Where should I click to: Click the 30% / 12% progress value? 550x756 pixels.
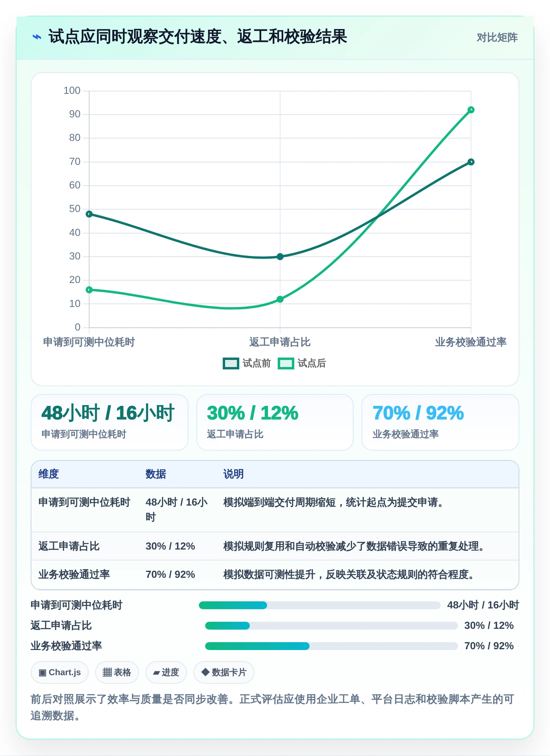tap(489, 625)
